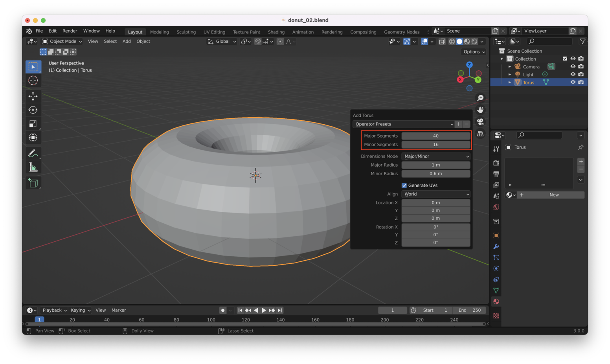Open the Render menu
This screenshot has width=610, height=364.
(x=70, y=31)
